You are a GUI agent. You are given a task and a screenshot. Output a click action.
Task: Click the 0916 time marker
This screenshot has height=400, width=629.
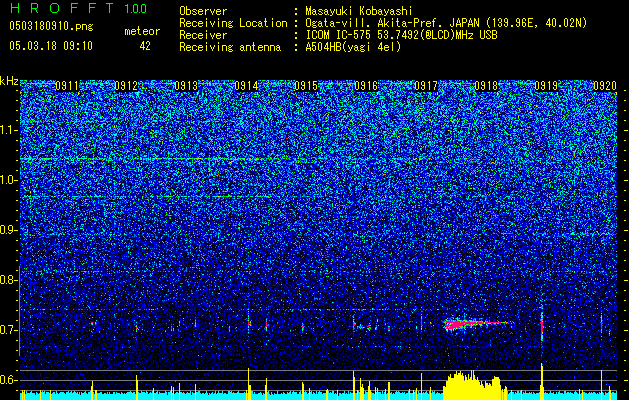click(x=366, y=86)
